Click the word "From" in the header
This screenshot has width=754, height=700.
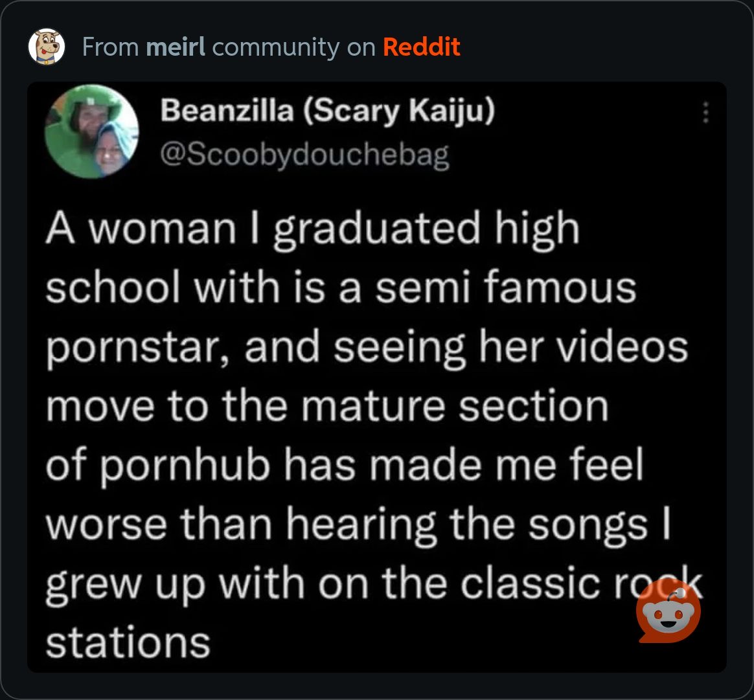(x=109, y=47)
